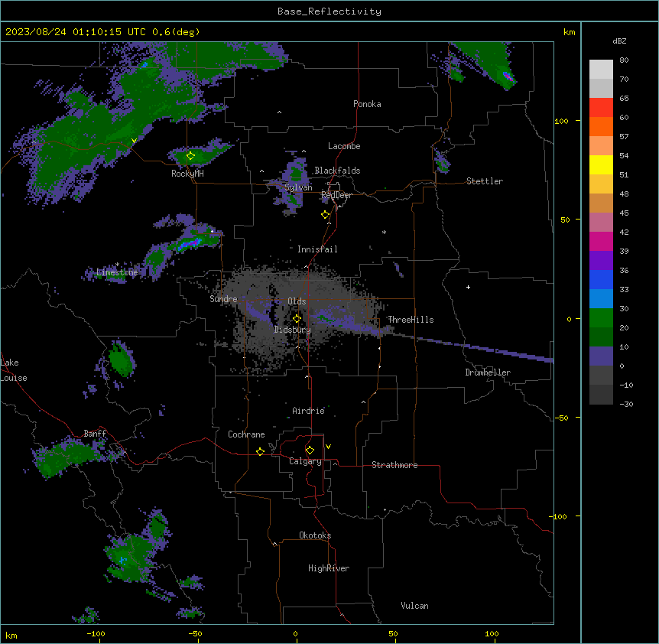Click the Vulcan label

click(x=415, y=606)
